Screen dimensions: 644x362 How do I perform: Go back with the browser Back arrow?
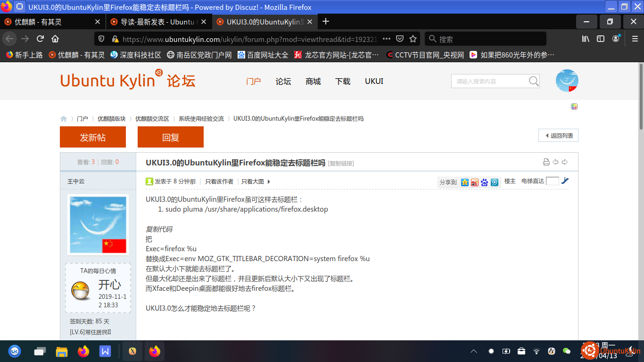[x=9, y=39]
